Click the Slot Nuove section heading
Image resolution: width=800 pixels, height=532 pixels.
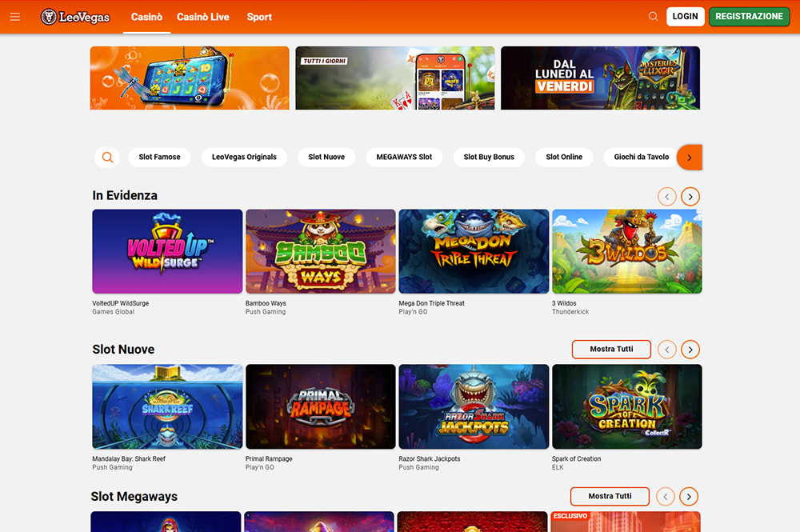point(123,350)
